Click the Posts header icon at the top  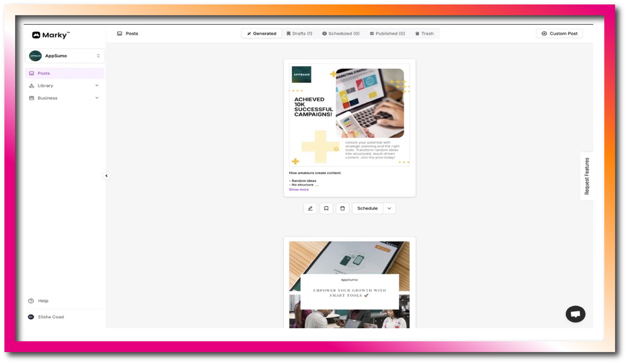click(120, 33)
